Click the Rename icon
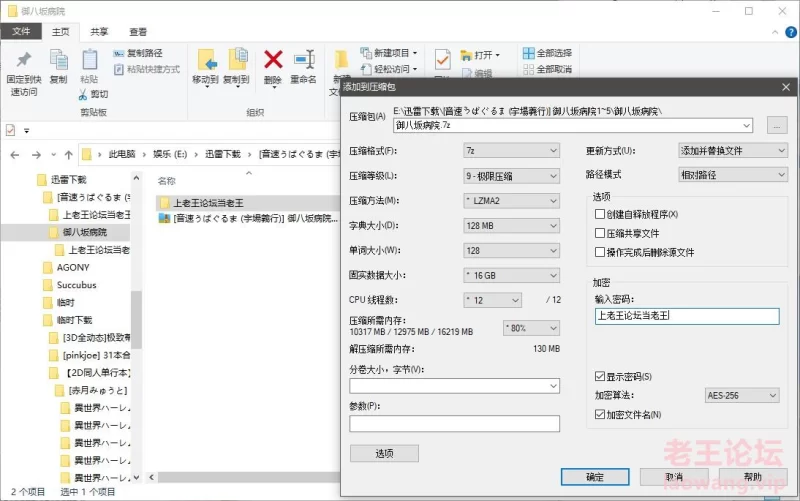The width and height of the screenshot is (800, 501). pyautogui.click(x=304, y=60)
